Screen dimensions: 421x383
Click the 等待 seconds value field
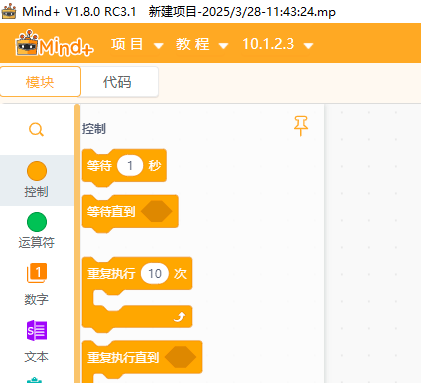pos(130,165)
